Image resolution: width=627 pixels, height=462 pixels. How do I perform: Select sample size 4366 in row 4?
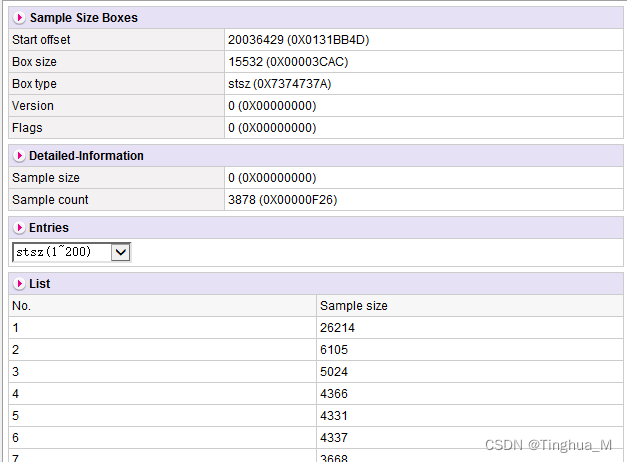click(x=334, y=394)
